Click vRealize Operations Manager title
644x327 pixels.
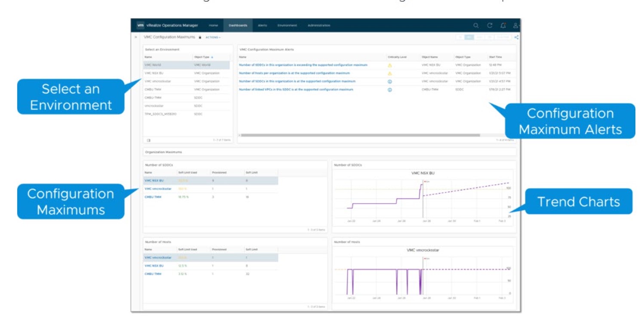click(x=172, y=25)
